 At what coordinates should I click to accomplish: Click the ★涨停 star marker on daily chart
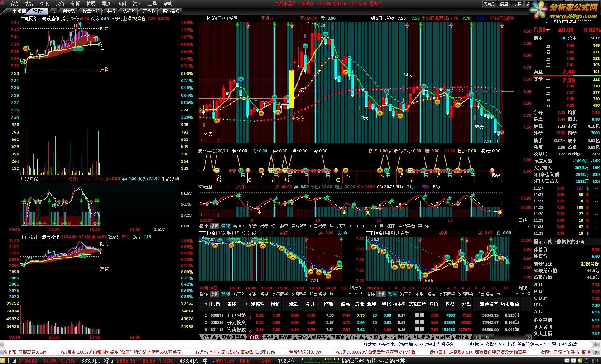(298, 119)
